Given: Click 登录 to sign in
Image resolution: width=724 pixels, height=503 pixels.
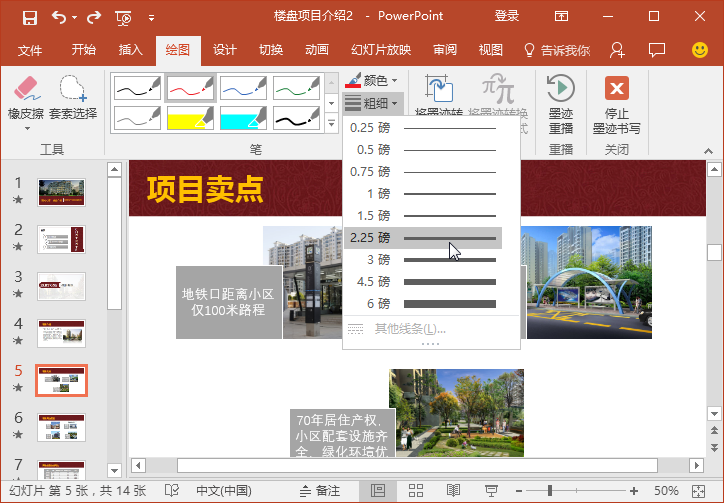Looking at the screenshot, I should tap(507, 16).
